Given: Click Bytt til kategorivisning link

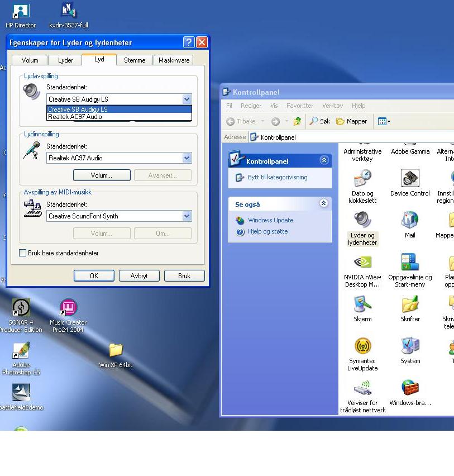Looking at the screenshot, I should 278,177.
